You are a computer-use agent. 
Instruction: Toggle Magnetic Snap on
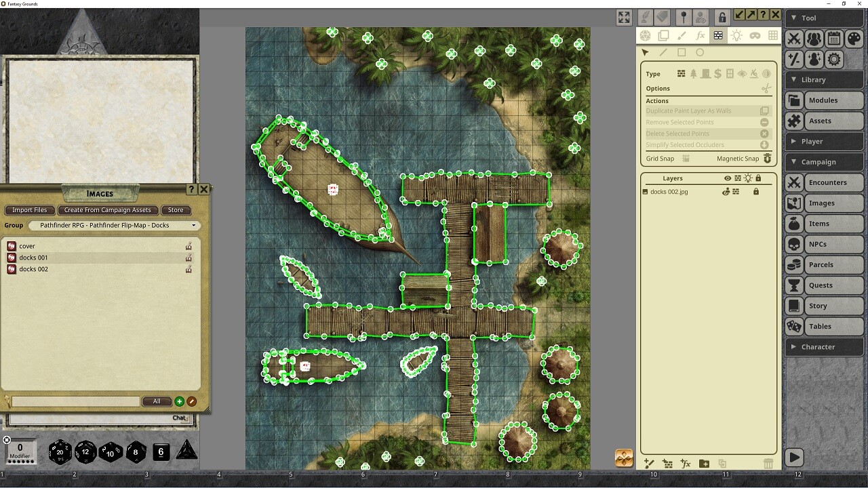point(767,158)
